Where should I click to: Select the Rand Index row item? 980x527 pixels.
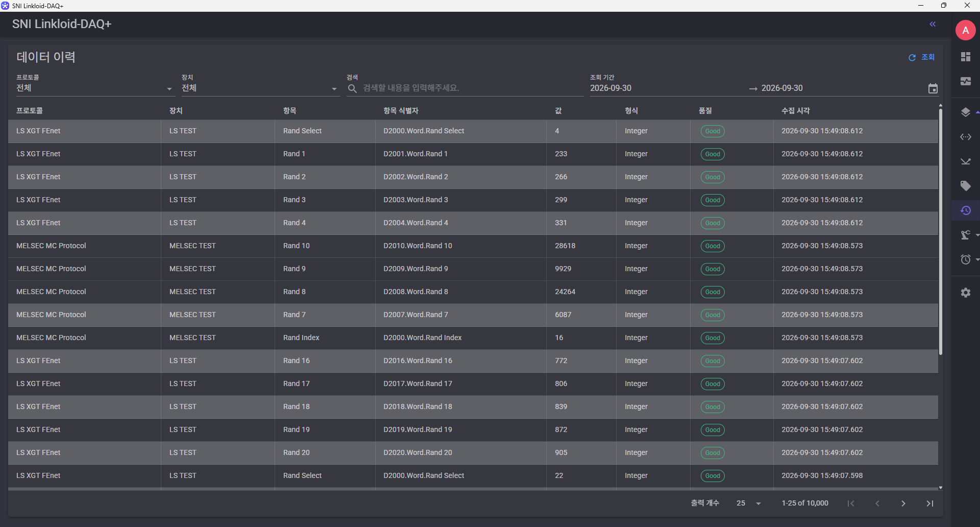pyautogui.click(x=301, y=338)
